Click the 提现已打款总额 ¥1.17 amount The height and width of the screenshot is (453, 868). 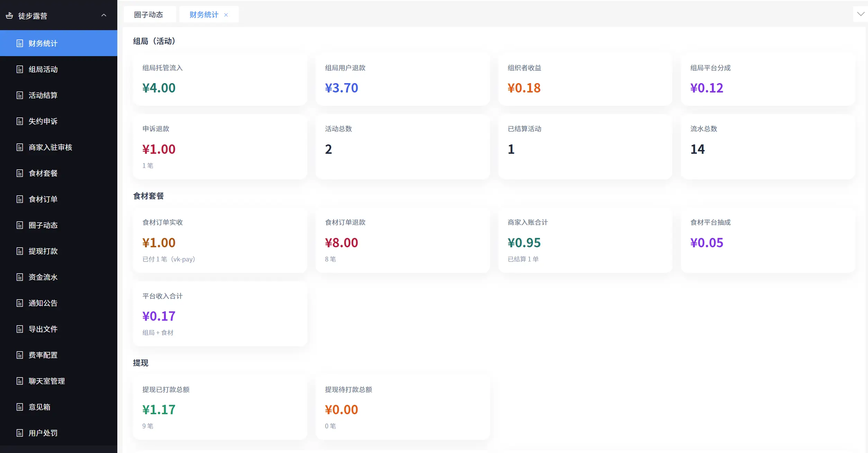tap(159, 410)
